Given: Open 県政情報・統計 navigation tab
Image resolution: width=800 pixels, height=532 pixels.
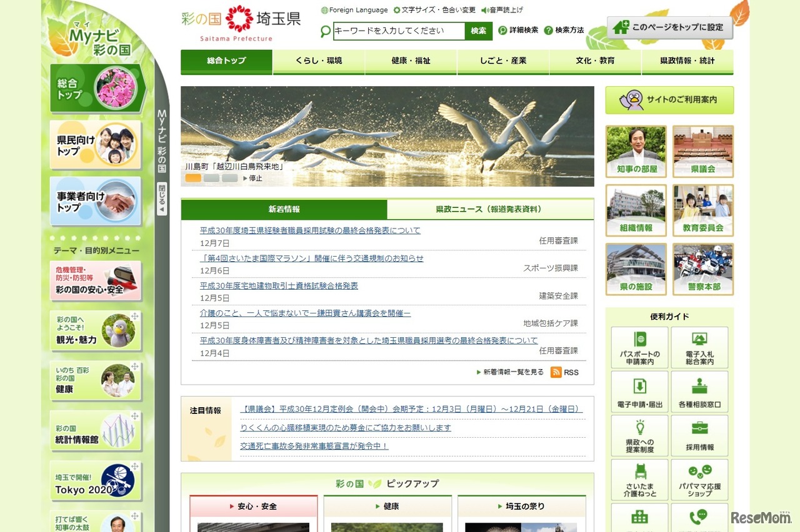Looking at the screenshot, I should [687, 61].
